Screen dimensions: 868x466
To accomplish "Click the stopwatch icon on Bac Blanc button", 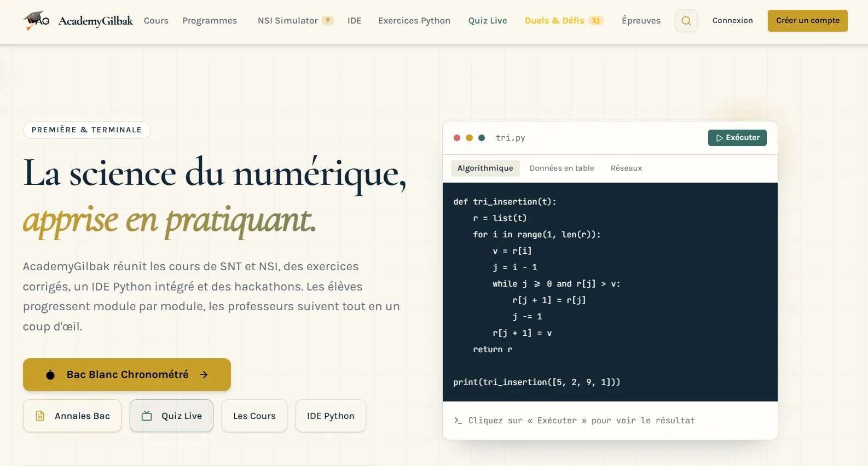I will pyautogui.click(x=50, y=375).
